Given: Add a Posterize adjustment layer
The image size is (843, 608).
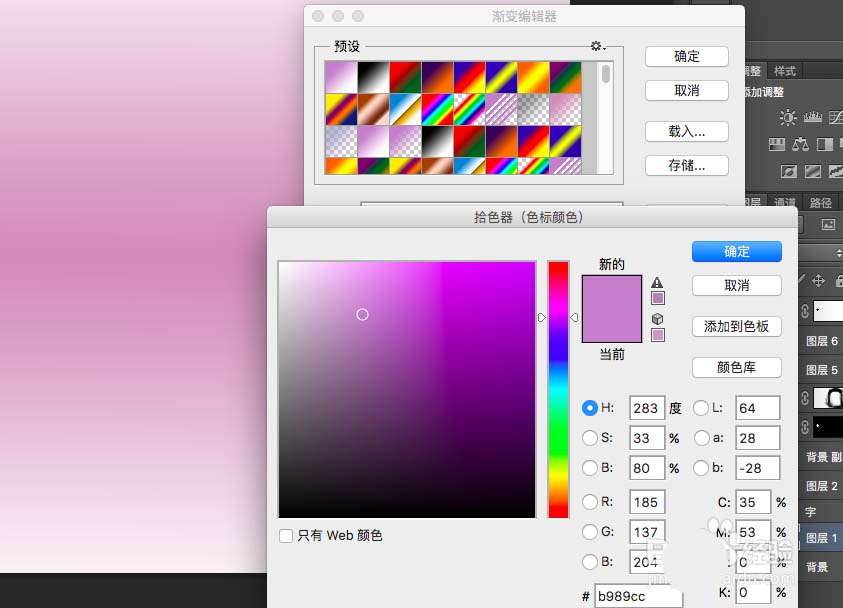Looking at the screenshot, I should pos(812,171).
